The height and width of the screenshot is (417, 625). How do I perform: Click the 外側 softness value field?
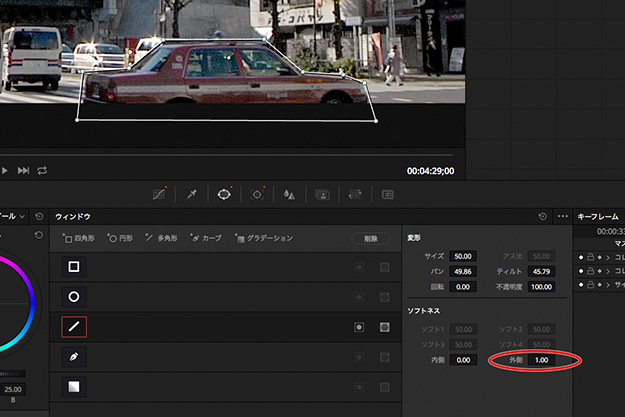pos(541,359)
